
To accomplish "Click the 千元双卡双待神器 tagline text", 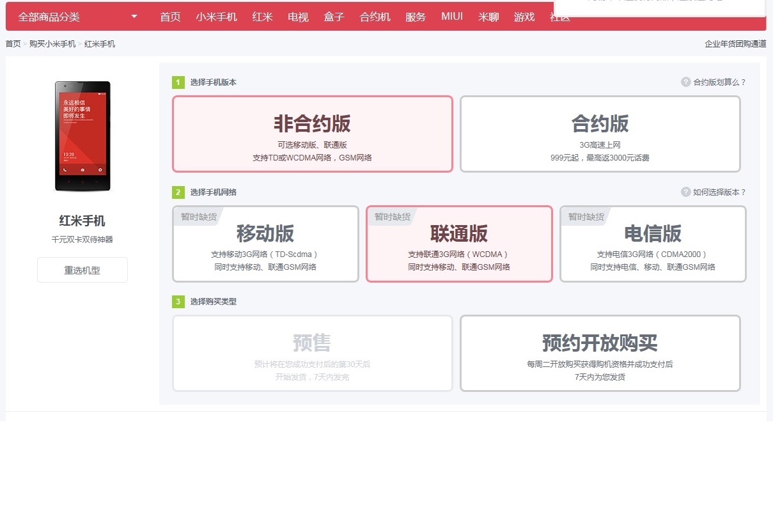I will 82,240.
